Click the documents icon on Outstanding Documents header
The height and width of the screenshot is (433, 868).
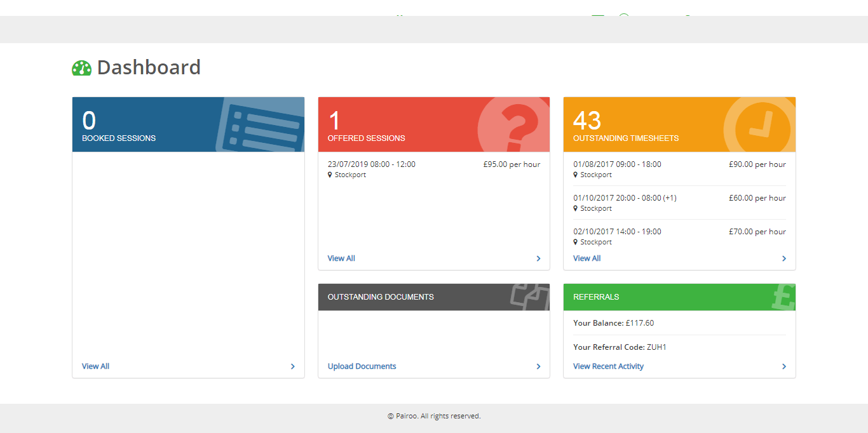pyautogui.click(x=531, y=296)
